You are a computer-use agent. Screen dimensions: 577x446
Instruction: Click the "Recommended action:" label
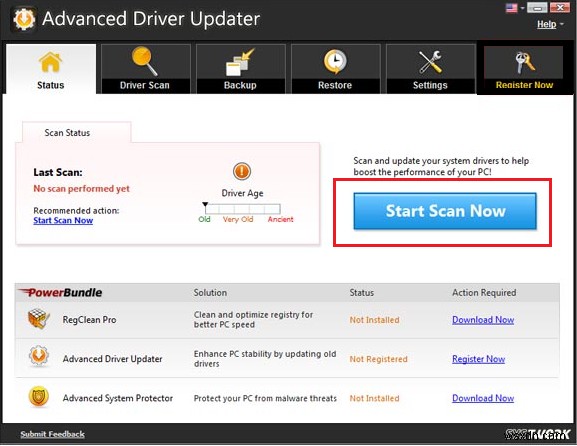pos(76,210)
